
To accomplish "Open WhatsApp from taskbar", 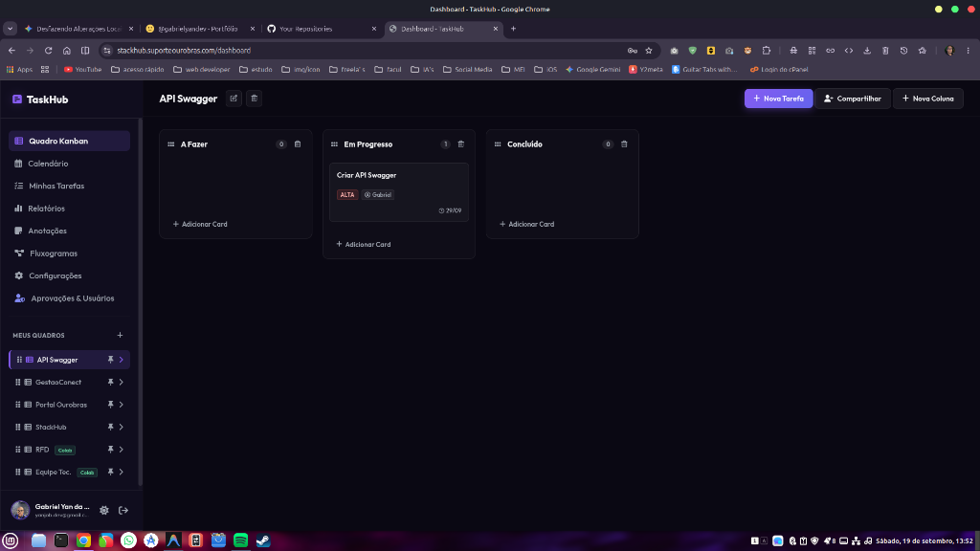I will (129, 540).
